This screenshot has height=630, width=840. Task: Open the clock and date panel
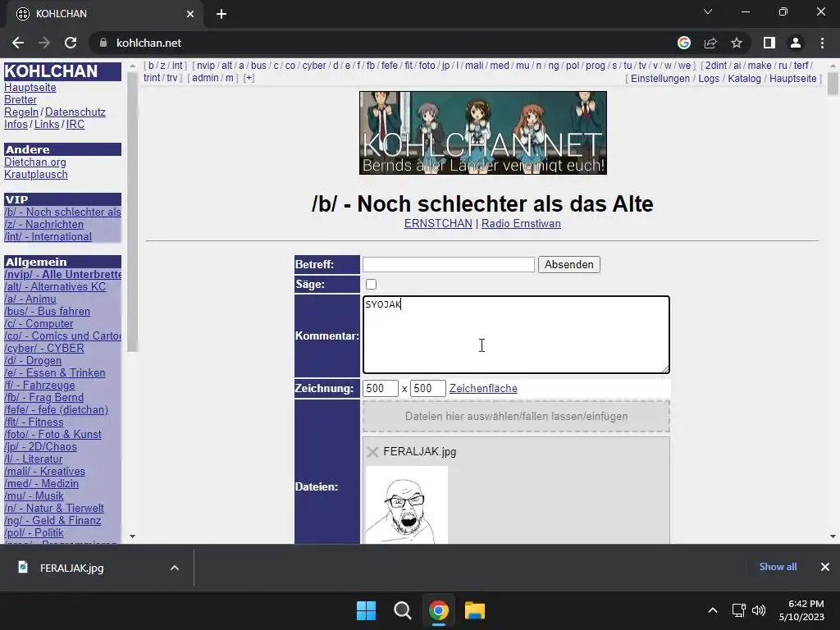coord(801,610)
